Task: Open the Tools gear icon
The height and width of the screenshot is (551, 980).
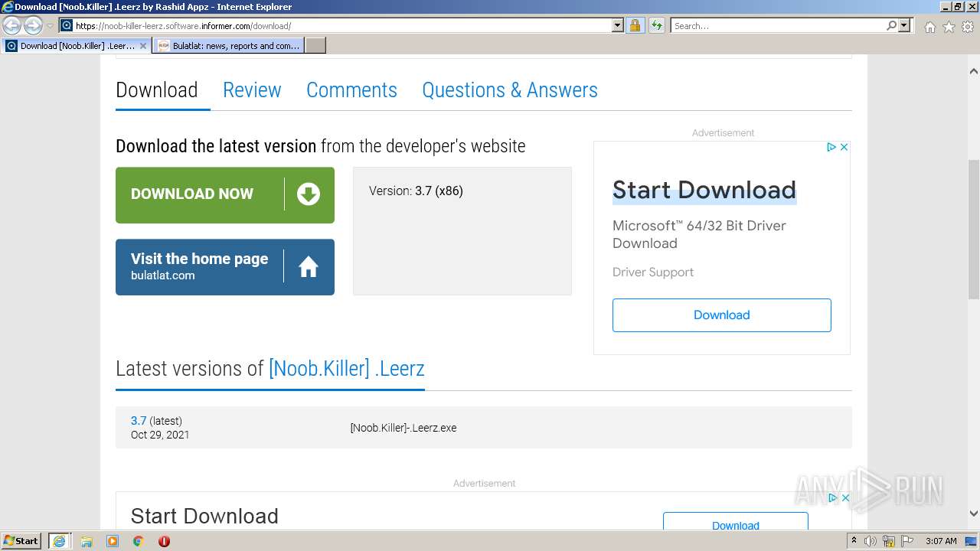Action: [x=968, y=27]
